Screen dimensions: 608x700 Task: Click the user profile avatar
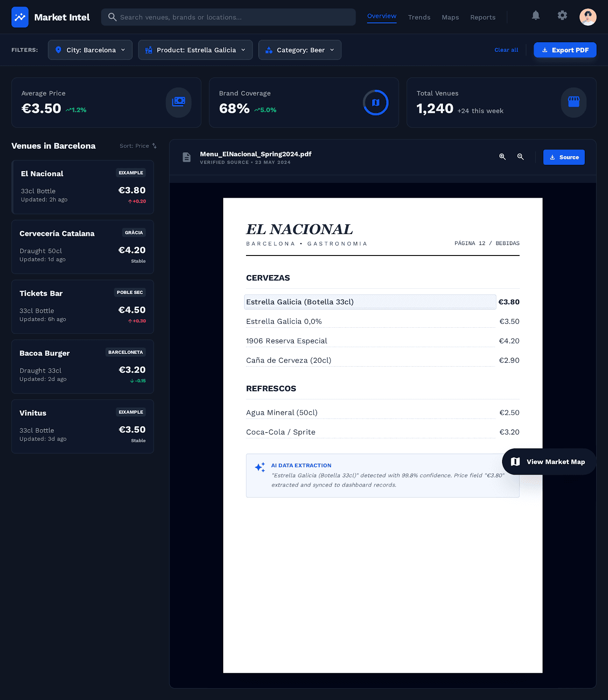coord(587,17)
